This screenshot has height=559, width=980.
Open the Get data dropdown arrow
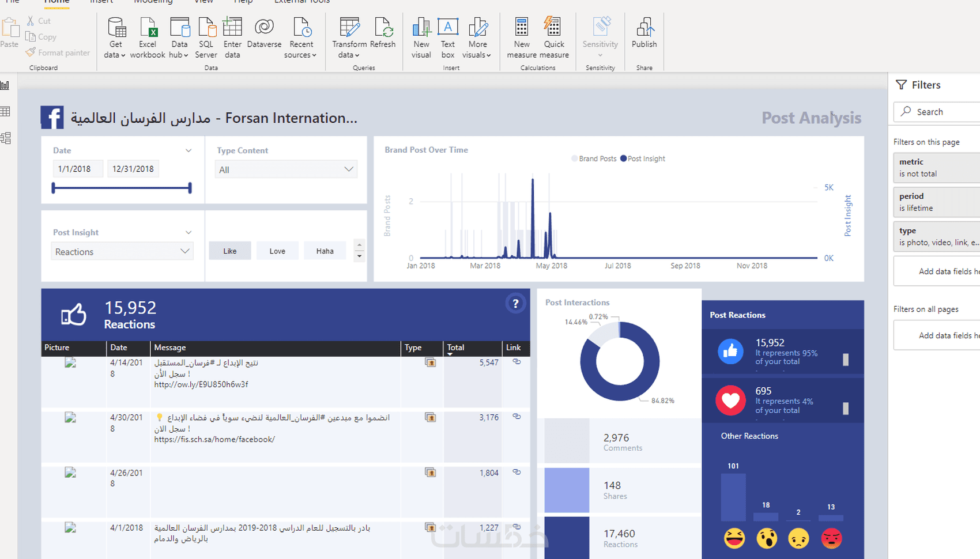pos(123,55)
